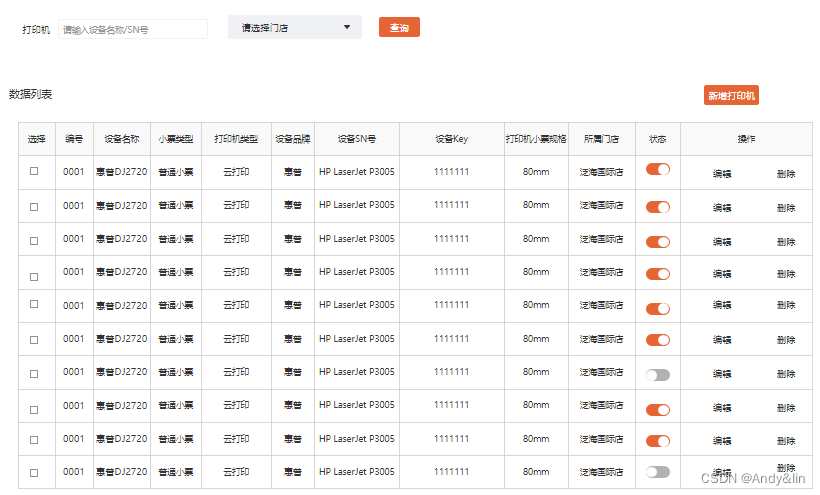This screenshot has width=820, height=495.
Task: Click 删除 in the sixth row
Action: 786,340
